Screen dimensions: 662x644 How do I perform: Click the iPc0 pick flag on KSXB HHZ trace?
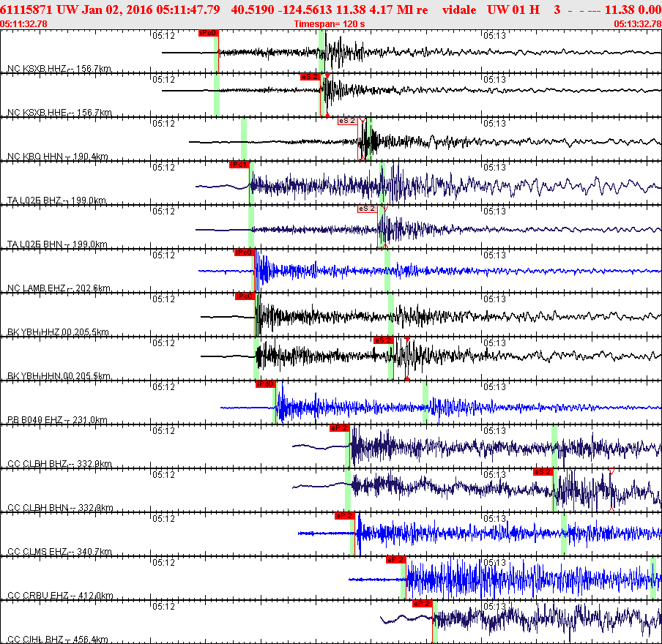point(208,33)
